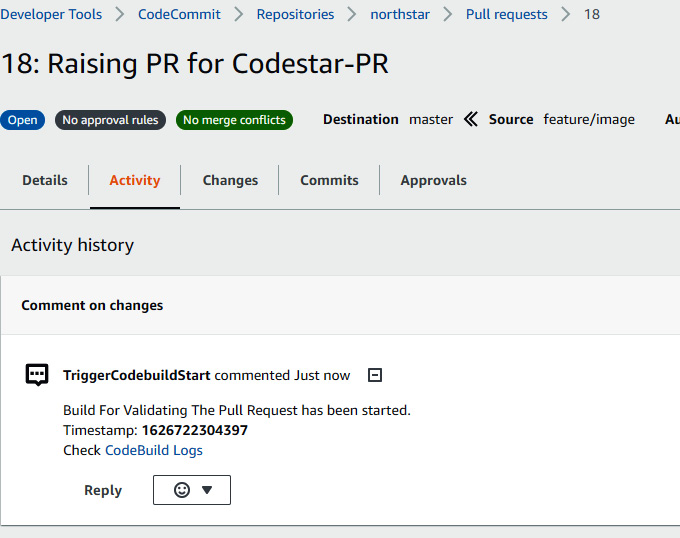
Task: Click the timestamp value 1626722304397
Action: (195, 430)
